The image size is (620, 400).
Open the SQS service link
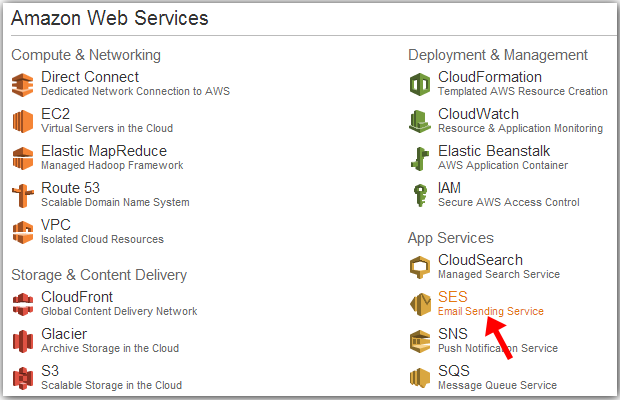tap(454, 371)
